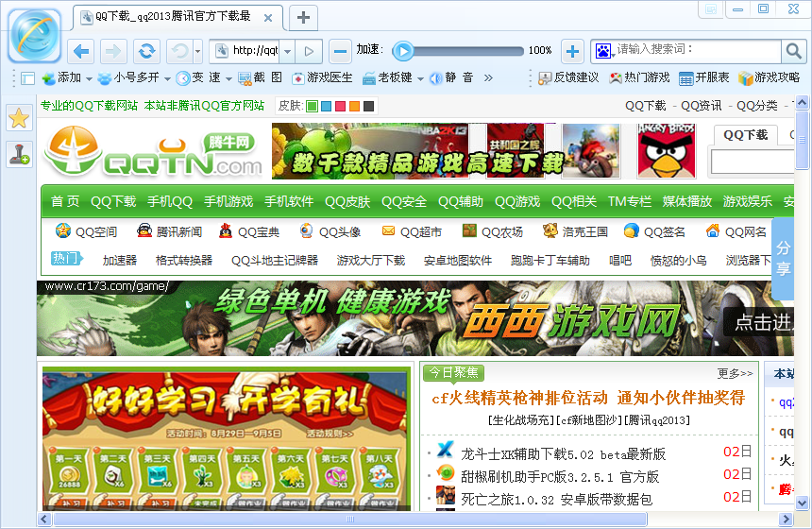Open 游戏攻略 bookmark
Viewport: 812px width, 529px height.
coord(769,77)
